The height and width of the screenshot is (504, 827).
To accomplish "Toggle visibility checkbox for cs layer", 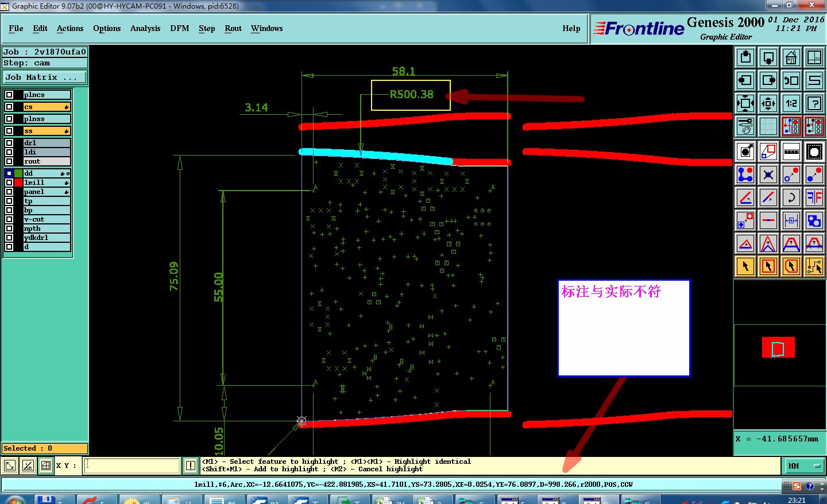I will tap(9, 107).
